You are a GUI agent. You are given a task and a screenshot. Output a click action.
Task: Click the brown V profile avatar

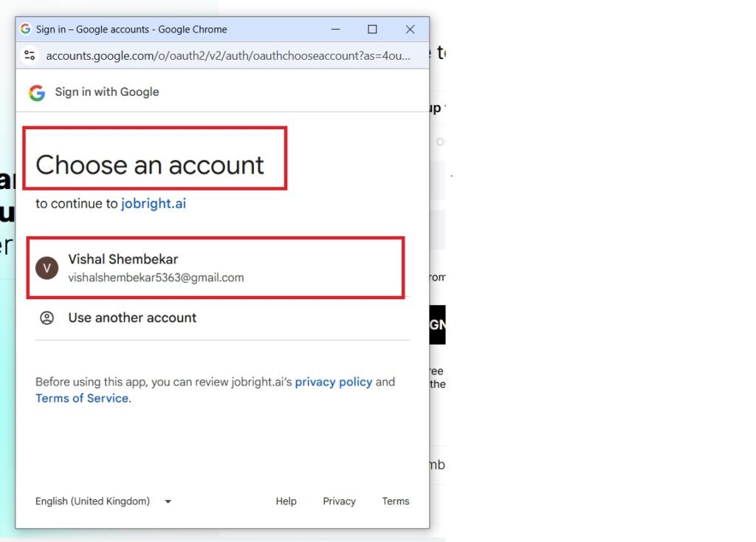[47, 268]
